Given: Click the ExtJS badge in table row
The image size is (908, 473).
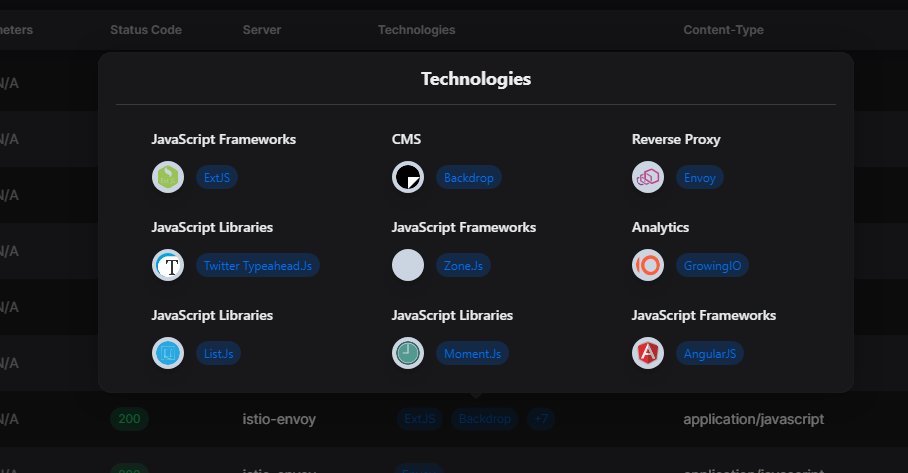Looking at the screenshot, I should [x=420, y=419].
